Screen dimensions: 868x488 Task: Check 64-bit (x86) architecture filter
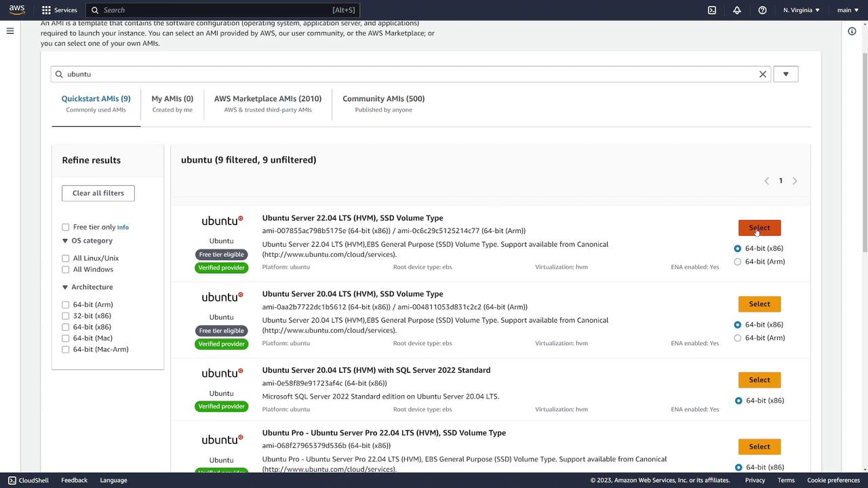(66, 327)
